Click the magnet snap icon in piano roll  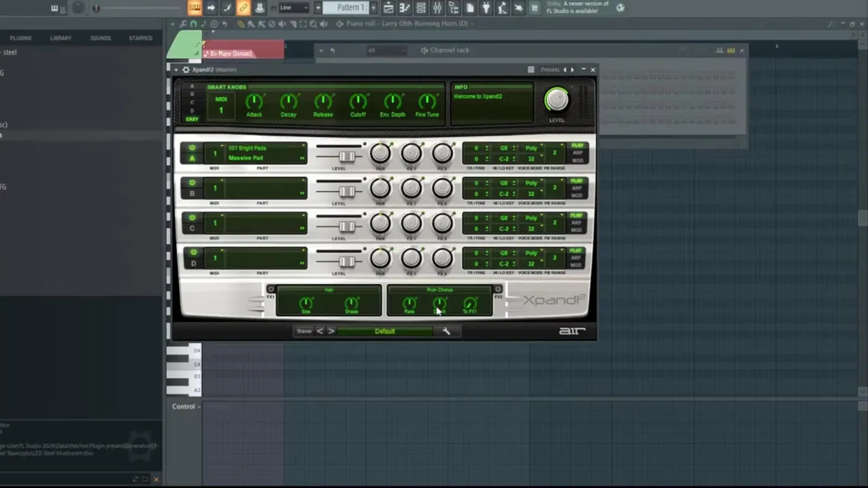pos(193,24)
